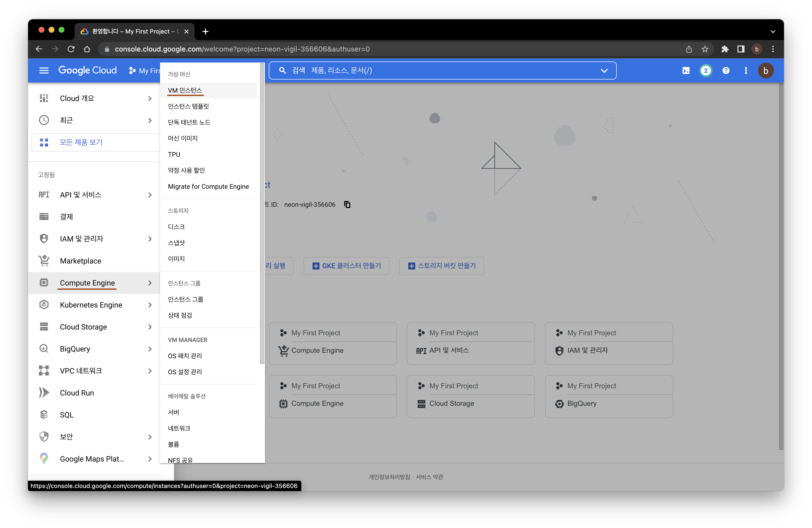Select 인스턴스 템플릿 menu entry
Image resolution: width=812 pixels, height=528 pixels.
click(208, 106)
